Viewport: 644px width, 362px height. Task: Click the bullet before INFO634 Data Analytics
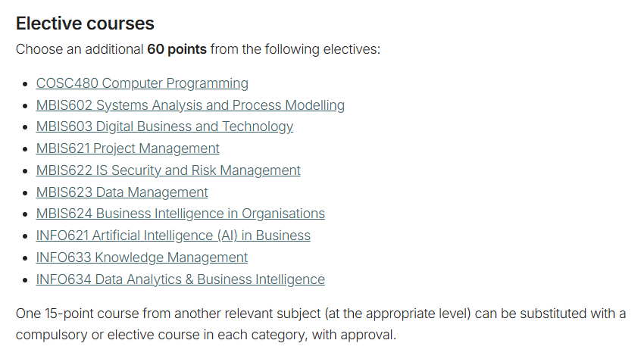click(x=27, y=280)
